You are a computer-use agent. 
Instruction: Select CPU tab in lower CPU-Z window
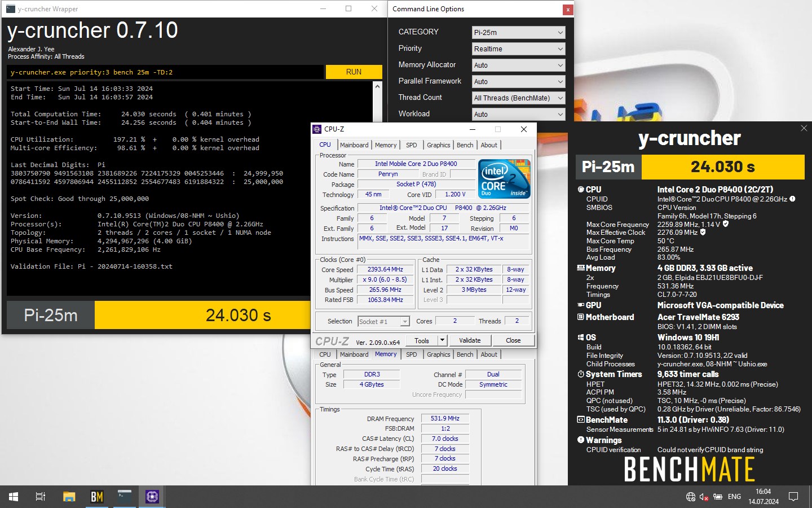(325, 354)
